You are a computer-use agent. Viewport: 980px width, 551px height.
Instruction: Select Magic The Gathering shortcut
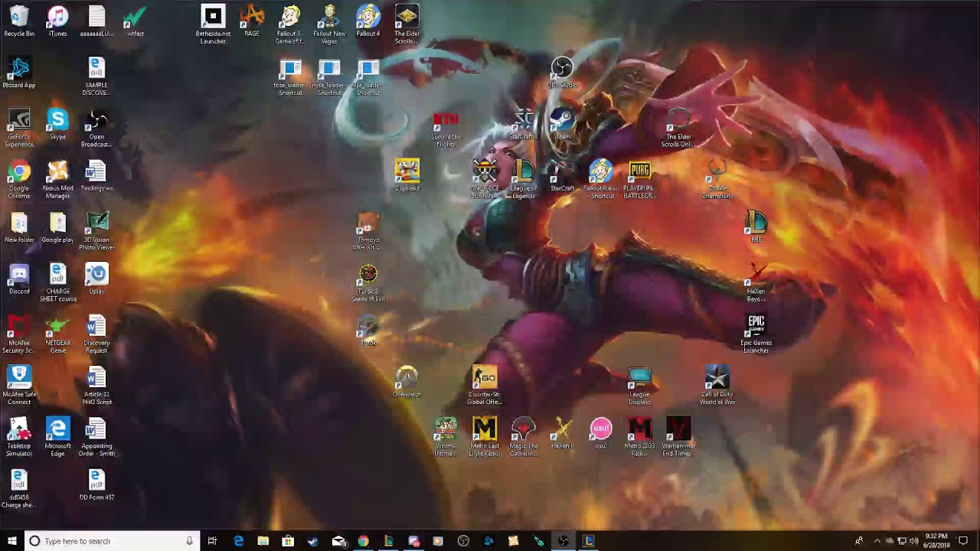point(523,437)
